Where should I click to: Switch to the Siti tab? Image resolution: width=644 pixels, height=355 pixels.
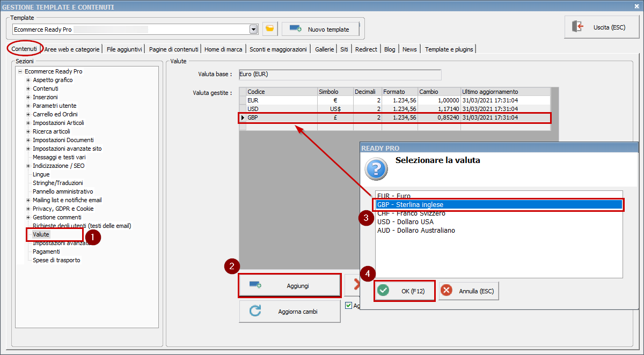tap(345, 49)
